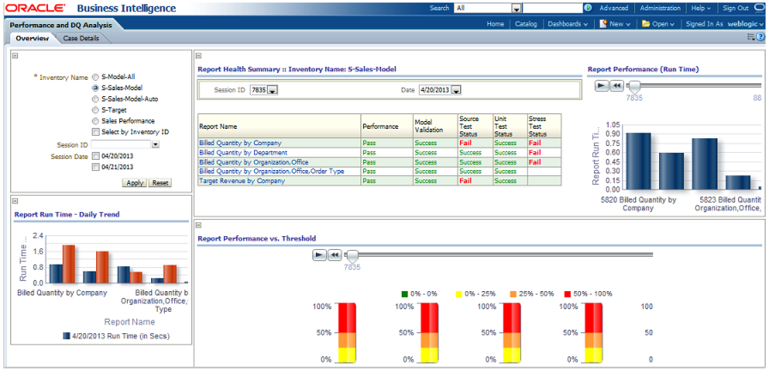Screen dimensions: 769x371
Task: Open the Dashboards menu
Action: tap(568, 24)
